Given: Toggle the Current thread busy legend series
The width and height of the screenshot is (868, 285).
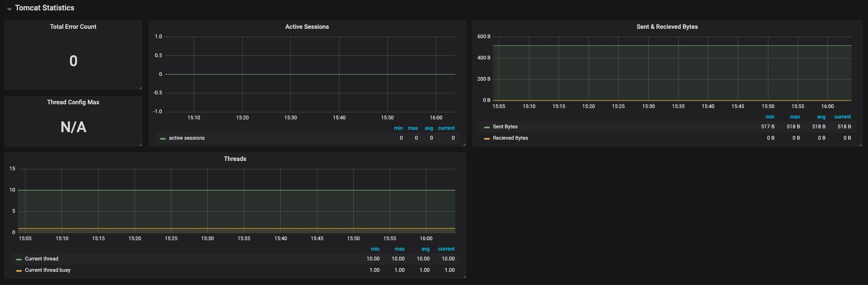Looking at the screenshot, I should tap(48, 270).
